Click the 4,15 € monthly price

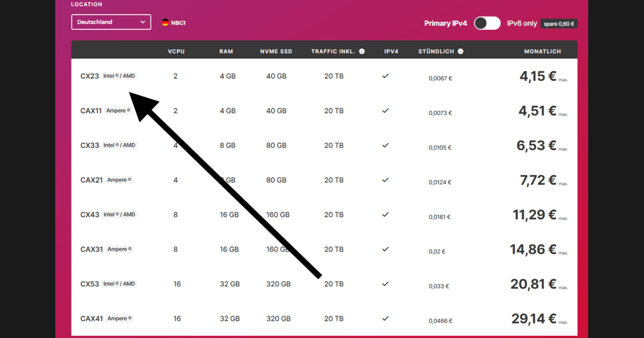(538, 76)
